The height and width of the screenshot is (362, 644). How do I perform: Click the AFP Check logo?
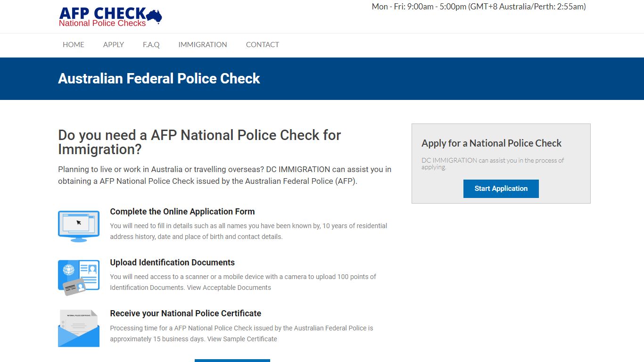pos(110,16)
